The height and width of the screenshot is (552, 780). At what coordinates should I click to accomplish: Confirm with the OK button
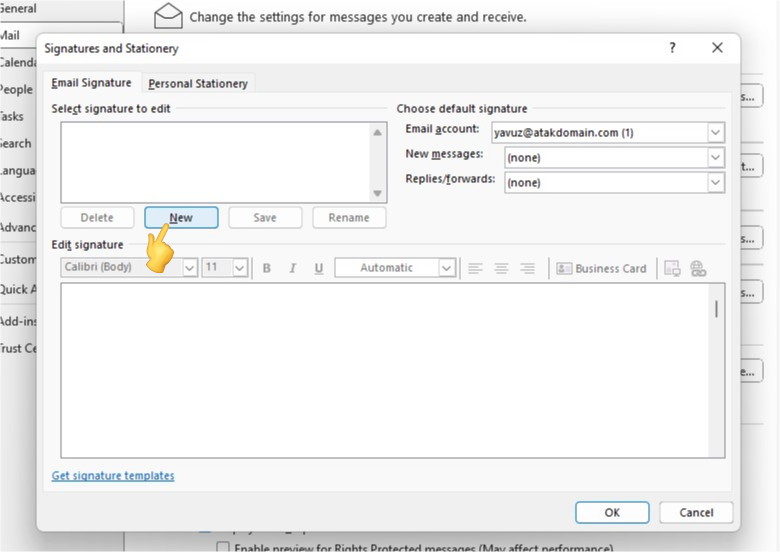click(x=612, y=512)
